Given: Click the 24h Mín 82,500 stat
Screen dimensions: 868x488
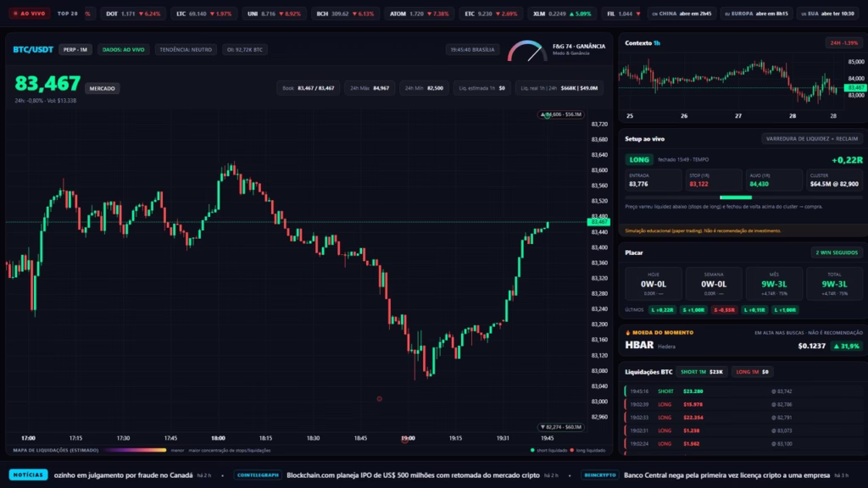Looking at the screenshot, I should pyautogui.click(x=424, y=88).
